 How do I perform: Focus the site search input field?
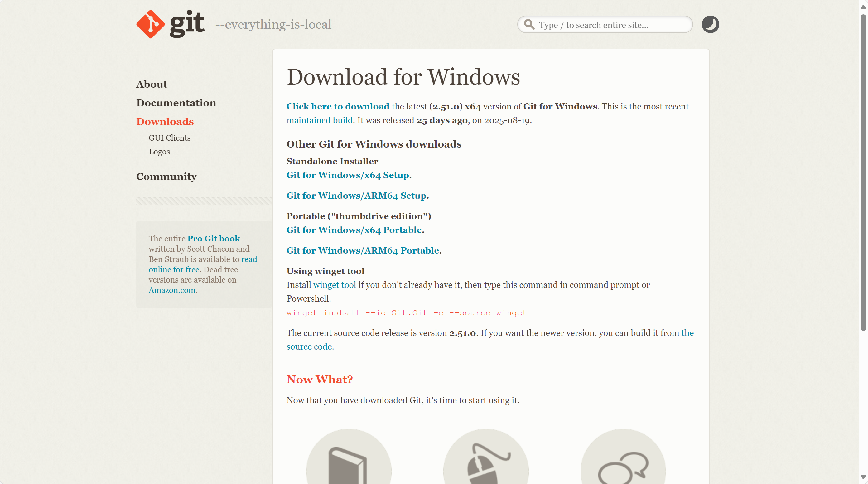tap(605, 25)
